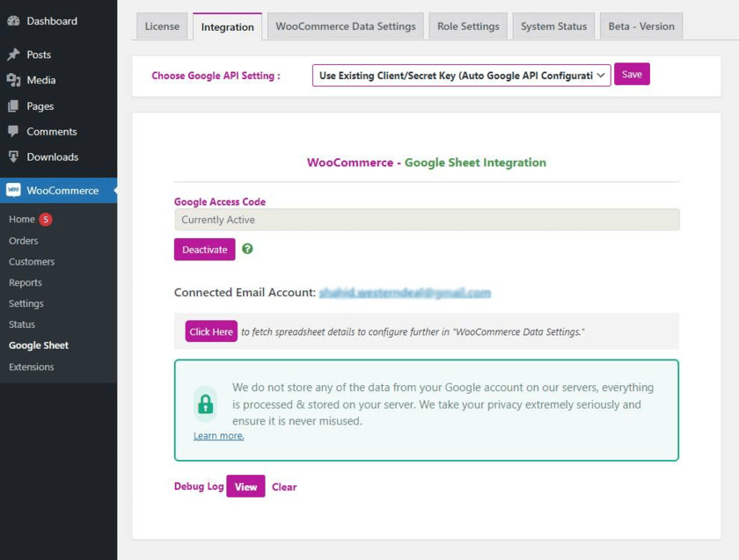Click the Downloads arrow icon

point(14,156)
